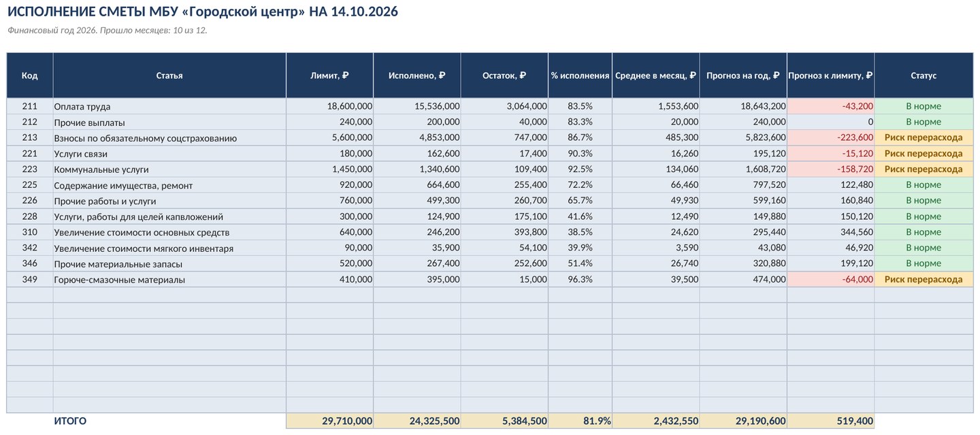Click code cell '211'
The height and width of the screenshot is (435, 980).
point(30,106)
